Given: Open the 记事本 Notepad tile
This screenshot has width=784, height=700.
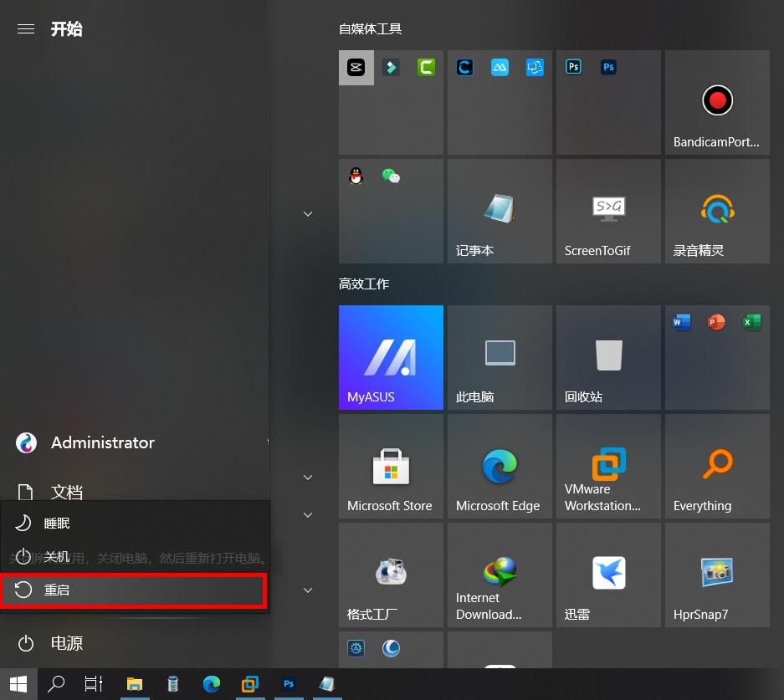Looking at the screenshot, I should [x=500, y=210].
